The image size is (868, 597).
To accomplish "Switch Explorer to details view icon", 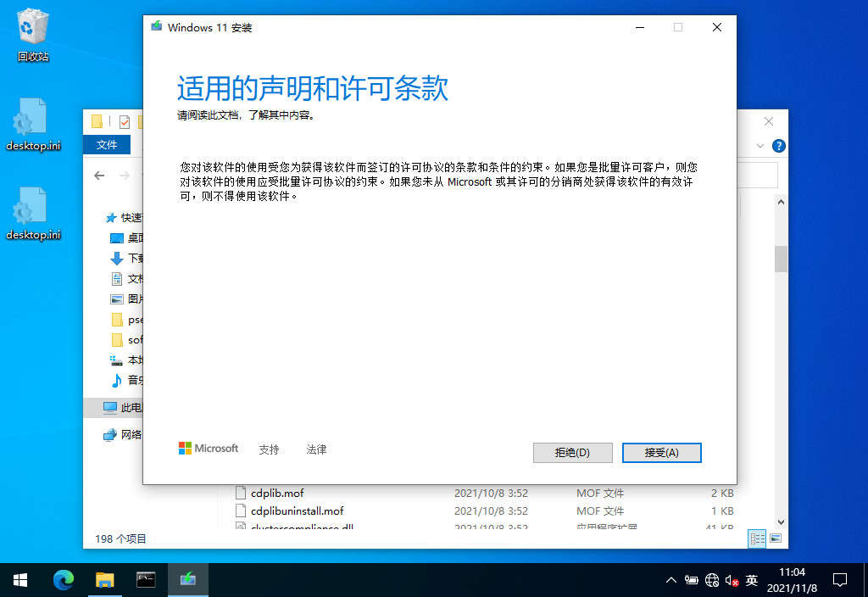I will 757,538.
